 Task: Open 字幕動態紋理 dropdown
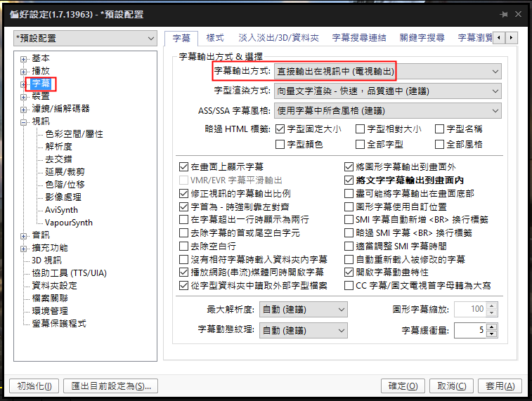tap(304, 331)
